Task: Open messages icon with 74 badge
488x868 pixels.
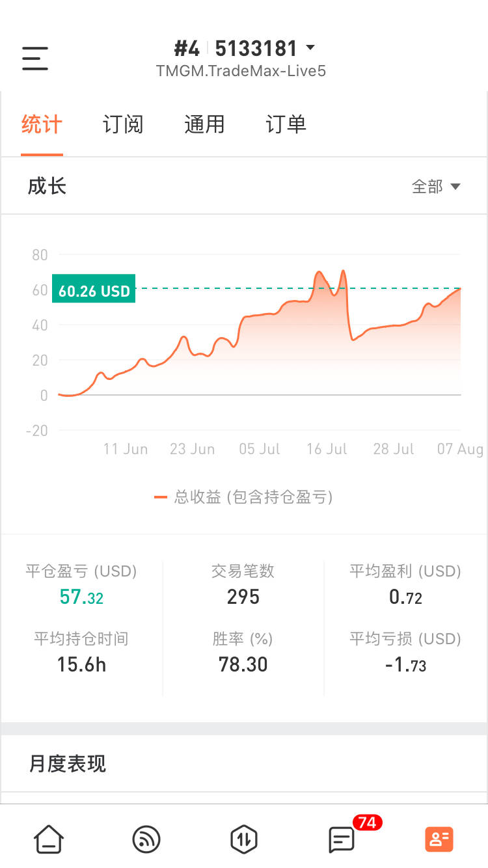Action: [342, 839]
